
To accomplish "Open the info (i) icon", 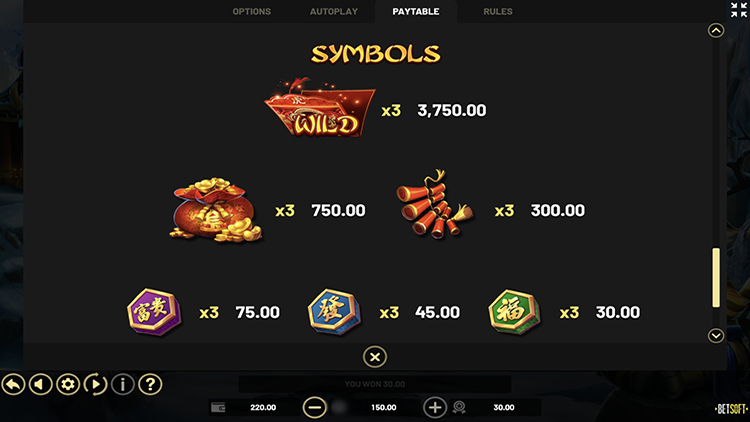I will (123, 384).
